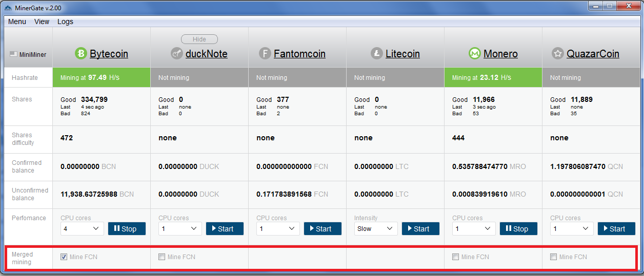Click the Fantomcoin F logo icon
Image resolution: width=644 pixels, height=276 pixels.
point(265,53)
